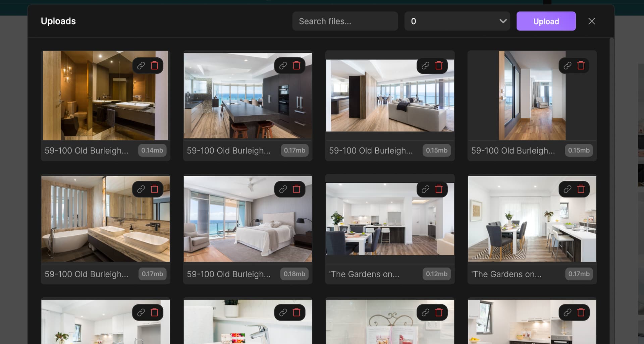644x344 pixels.
Task: Copy link of the kitchen island image
Action: 283,65
